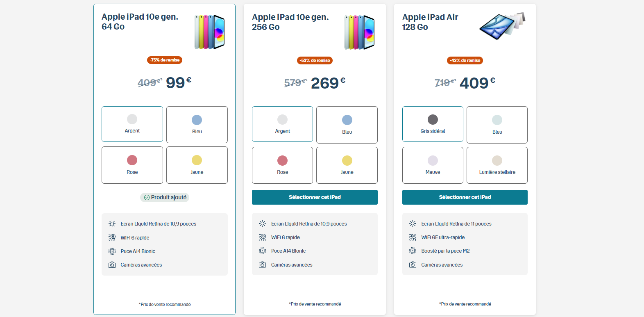Click the chip icon next to Boosté par la puce M2
This screenshot has width=644, height=317.
click(x=413, y=251)
